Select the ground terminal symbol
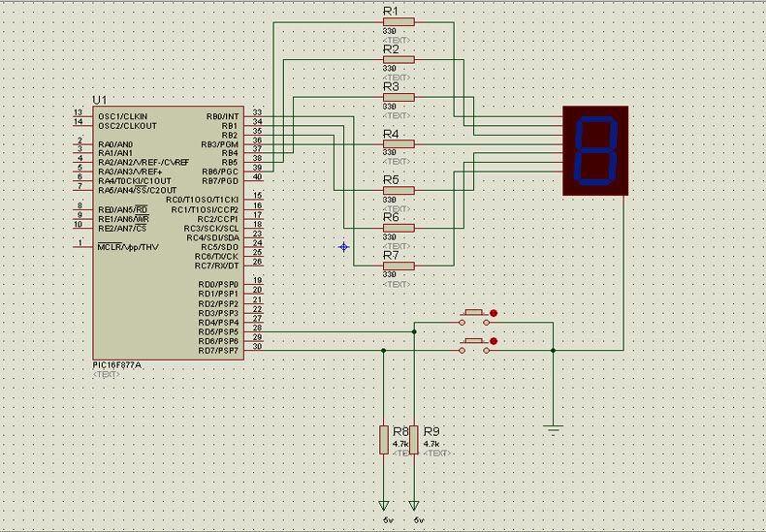The width and height of the screenshot is (766, 532). point(554,425)
